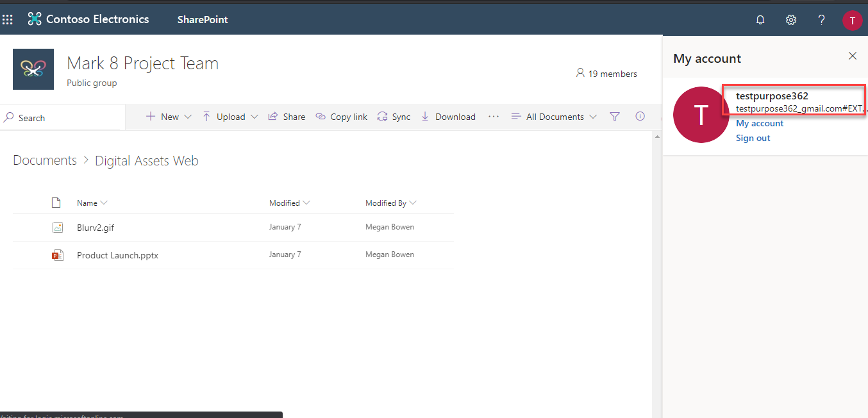
Task: Click Copy link in the toolbar
Action: [342, 117]
